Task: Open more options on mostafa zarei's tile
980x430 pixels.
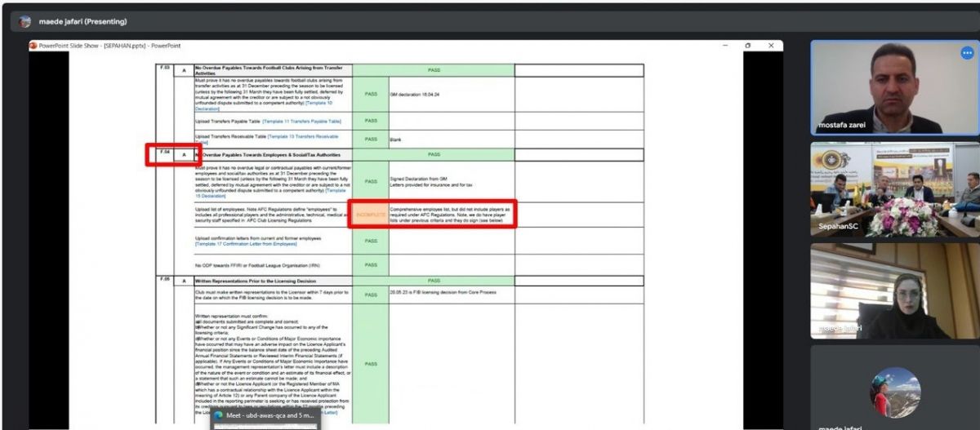Action: point(967,53)
